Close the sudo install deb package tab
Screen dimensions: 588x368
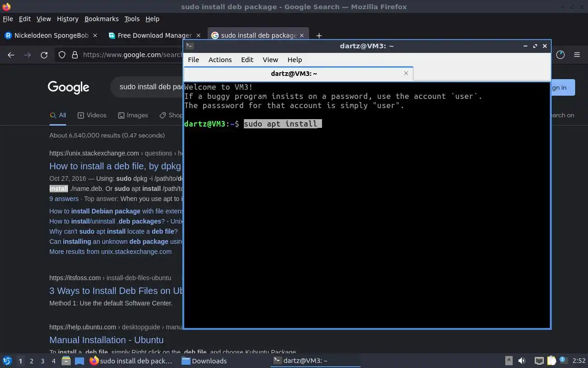click(302, 35)
